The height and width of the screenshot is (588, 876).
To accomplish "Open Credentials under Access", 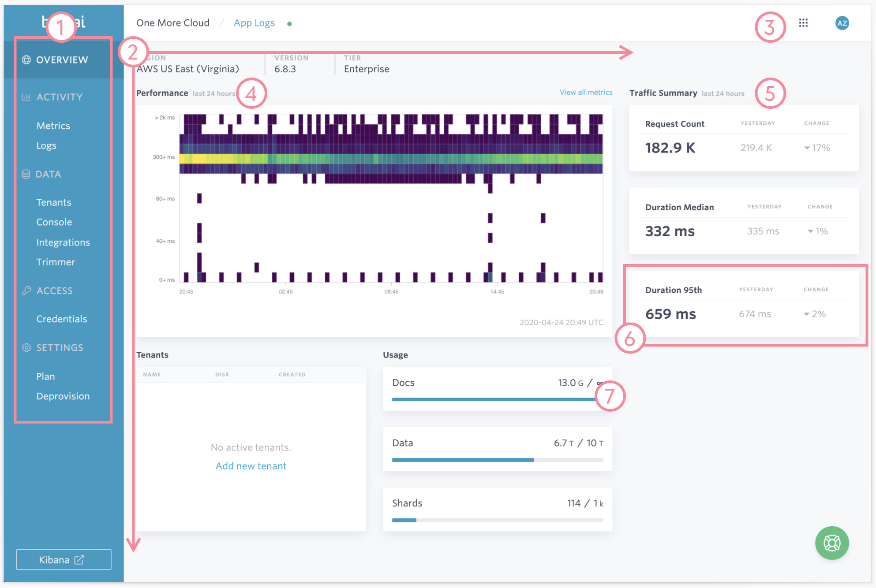I will (62, 319).
